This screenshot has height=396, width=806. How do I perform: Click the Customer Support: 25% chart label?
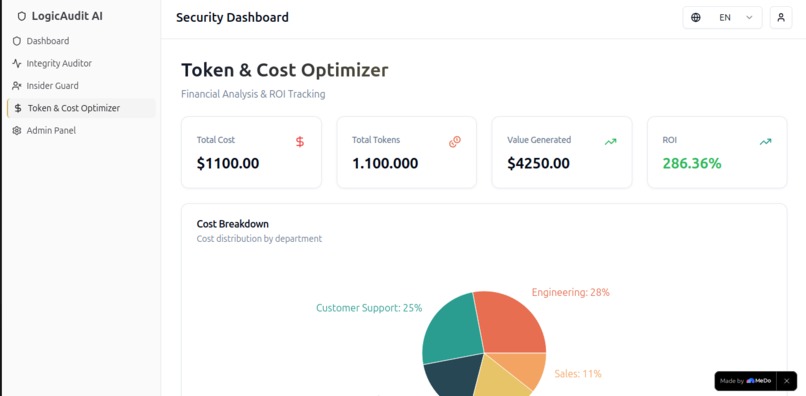pyautogui.click(x=369, y=308)
